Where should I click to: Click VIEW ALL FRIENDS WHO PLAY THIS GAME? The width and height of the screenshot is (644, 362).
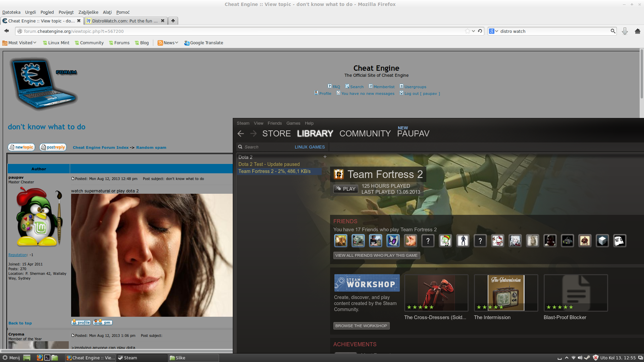pyautogui.click(x=377, y=255)
